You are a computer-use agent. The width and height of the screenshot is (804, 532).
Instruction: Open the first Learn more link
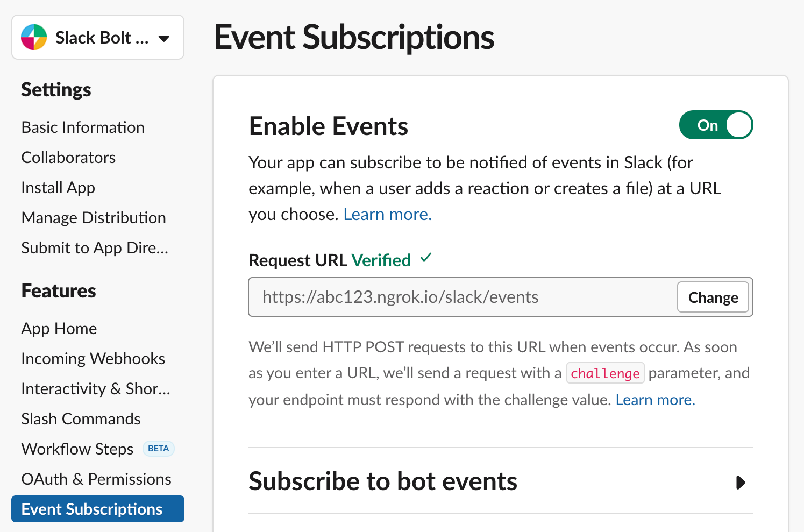(387, 214)
